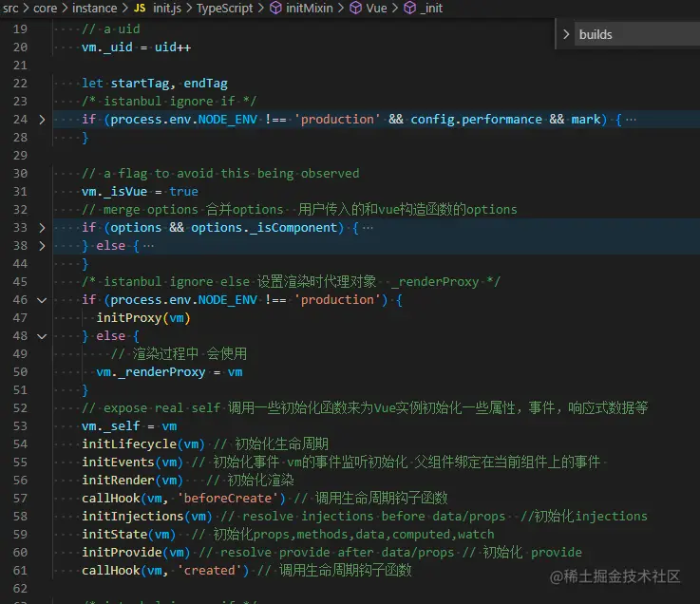Open the Vue breadcrumb segment
The width and height of the screenshot is (700, 604).
376,8
